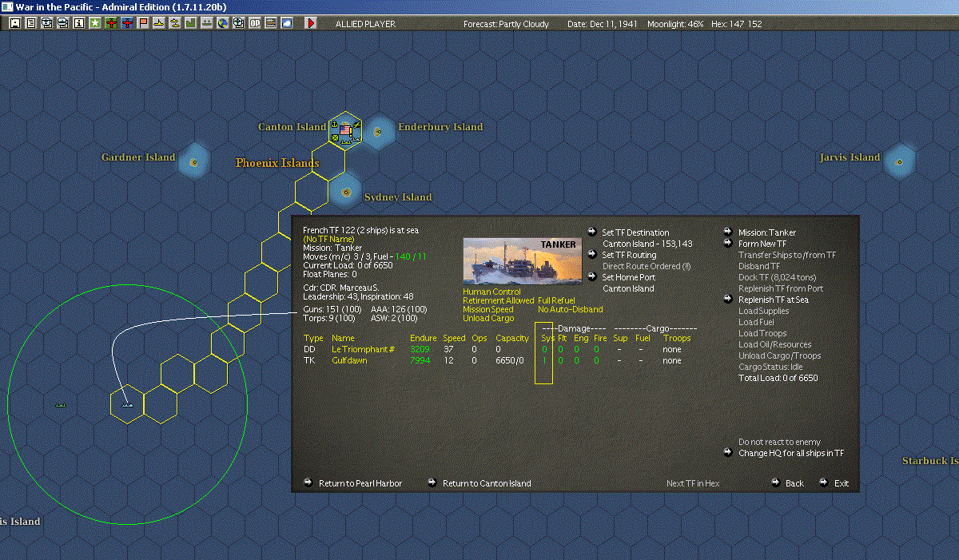Click Replenish TF at Sea text
The image size is (959, 560).
[774, 300]
